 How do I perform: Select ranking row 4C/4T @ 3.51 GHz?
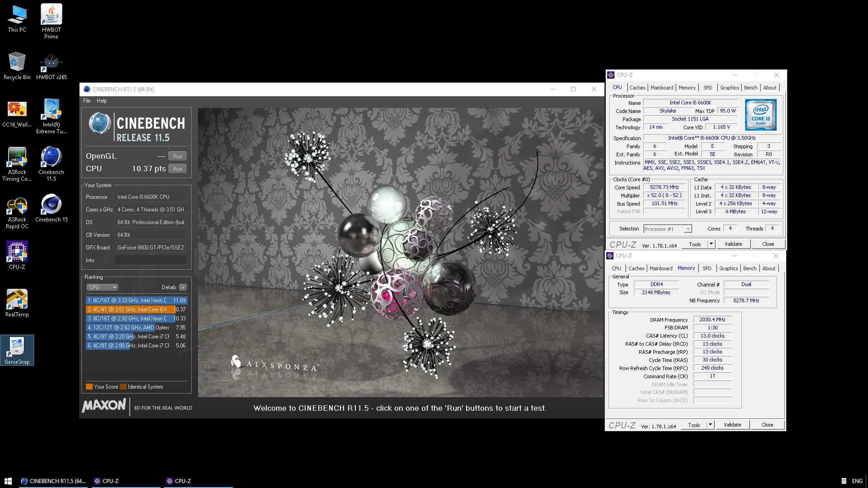pos(136,310)
